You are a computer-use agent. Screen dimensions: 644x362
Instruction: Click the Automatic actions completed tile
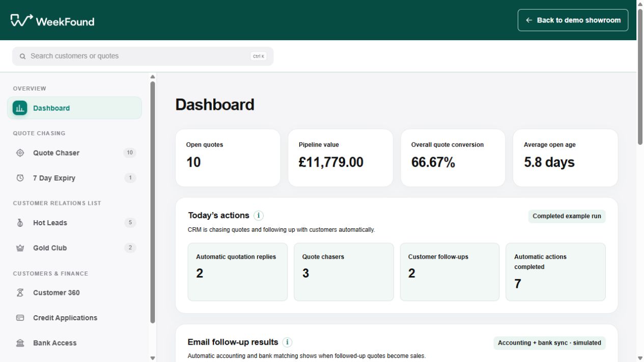(555, 272)
